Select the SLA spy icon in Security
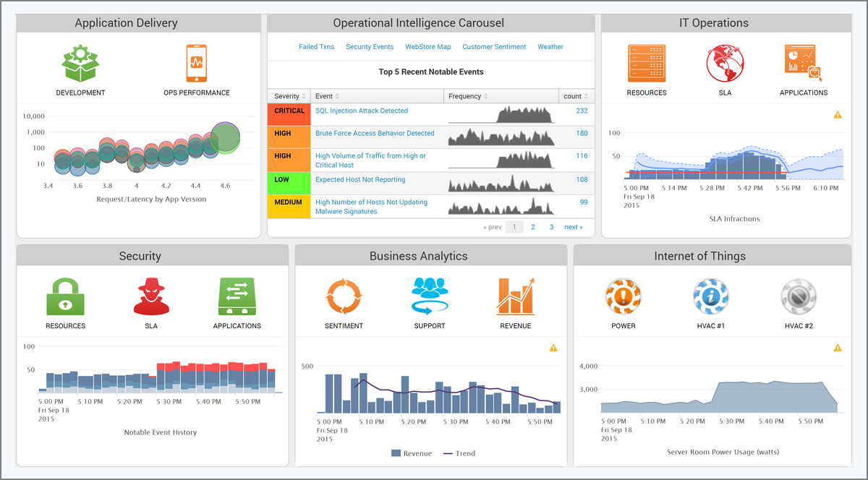Screen dimensions: 868x480 click(x=151, y=296)
